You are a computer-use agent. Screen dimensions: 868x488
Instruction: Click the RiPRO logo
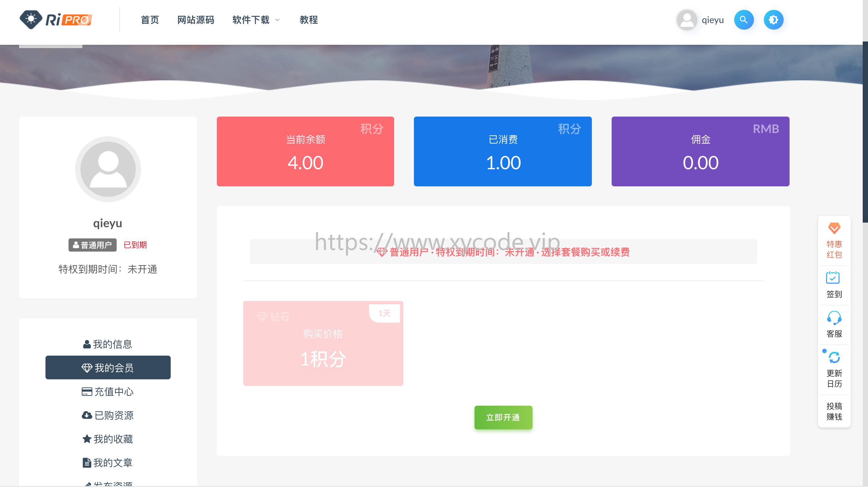(x=56, y=19)
